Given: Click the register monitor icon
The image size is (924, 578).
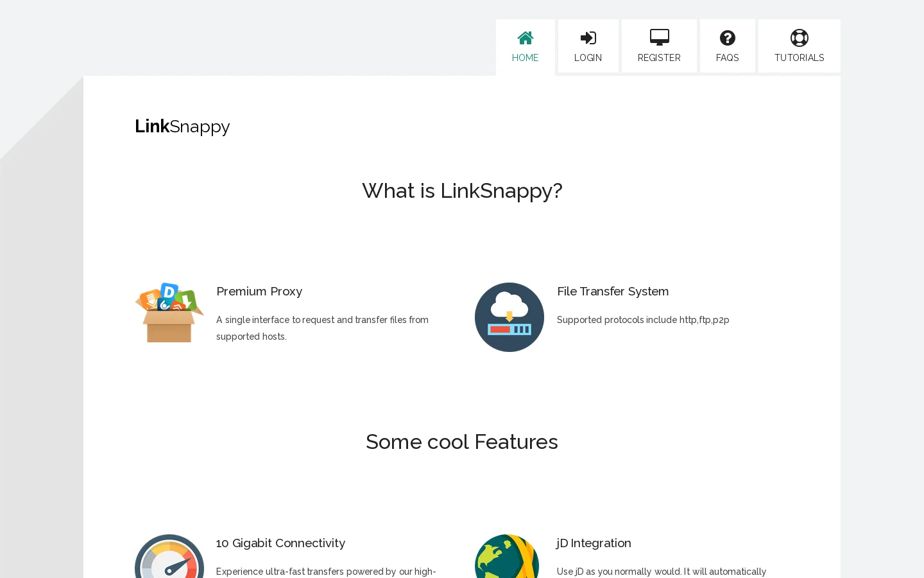Looking at the screenshot, I should [659, 37].
